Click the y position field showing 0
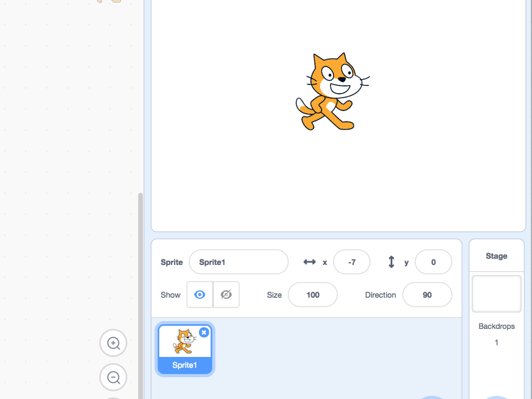532x399 pixels. (433, 262)
